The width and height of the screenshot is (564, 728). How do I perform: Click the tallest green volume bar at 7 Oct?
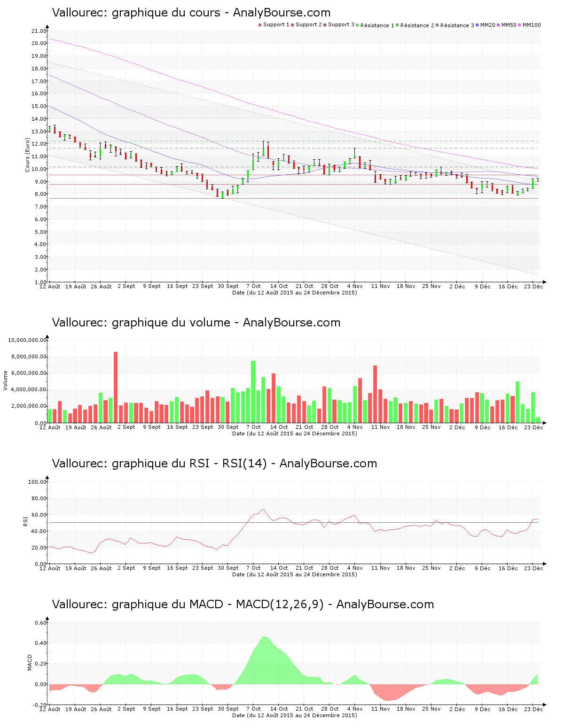click(x=253, y=392)
